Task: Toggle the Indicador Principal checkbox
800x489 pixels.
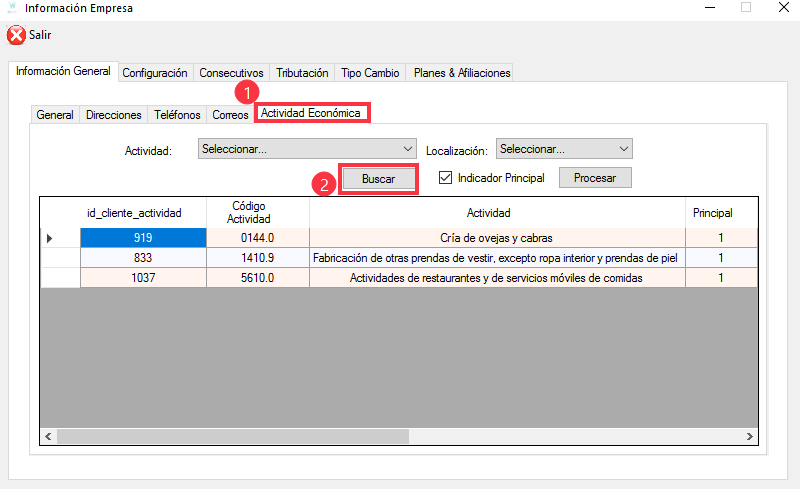Action: pyautogui.click(x=447, y=178)
